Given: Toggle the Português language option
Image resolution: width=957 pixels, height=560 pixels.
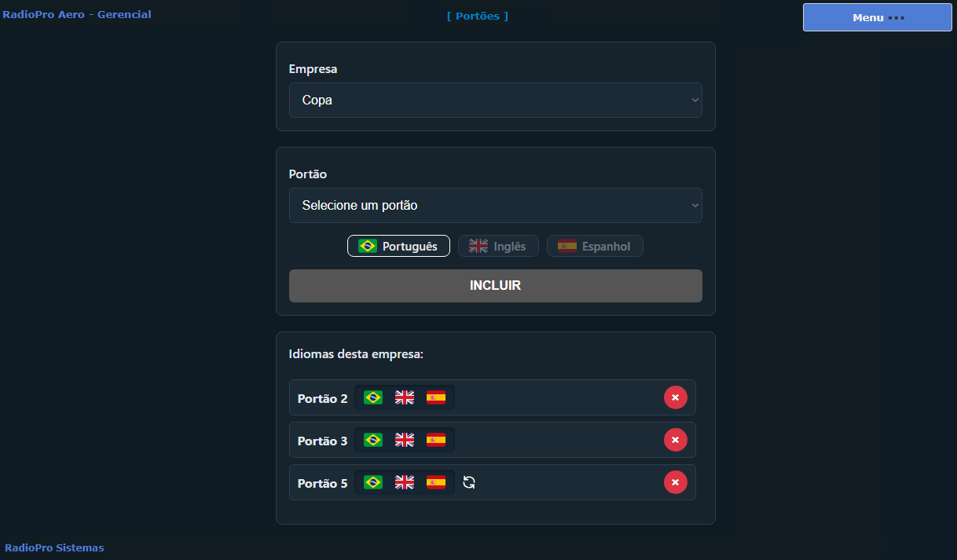Looking at the screenshot, I should 398,246.
